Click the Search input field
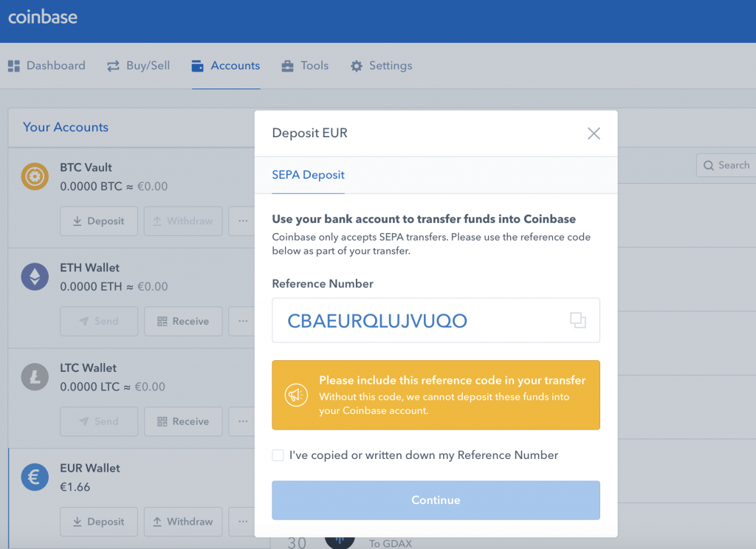This screenshot has width=756, height=549. click(x=726, y=165)
